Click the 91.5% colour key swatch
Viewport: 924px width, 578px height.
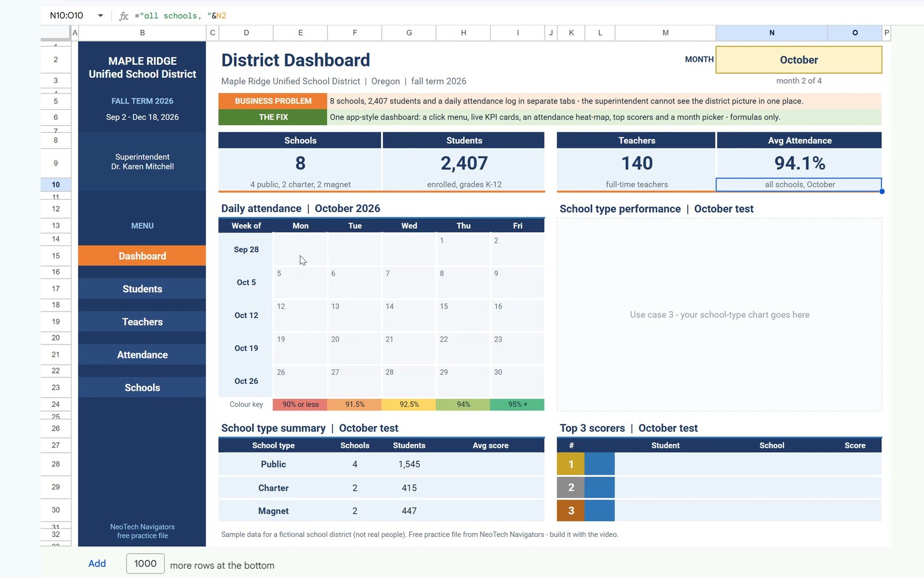click(355, 405)
